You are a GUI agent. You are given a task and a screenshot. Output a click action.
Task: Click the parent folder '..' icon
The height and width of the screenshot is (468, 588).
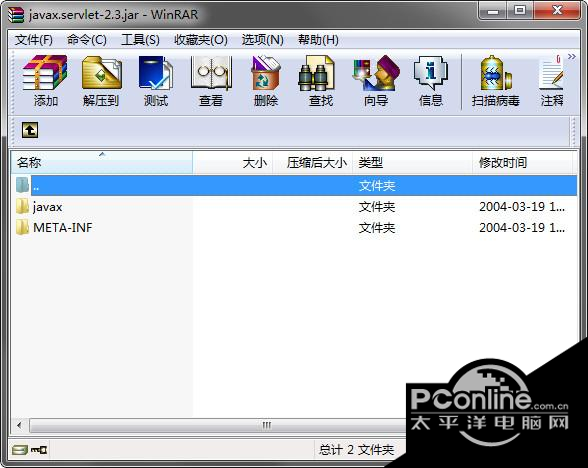[22, 185]
